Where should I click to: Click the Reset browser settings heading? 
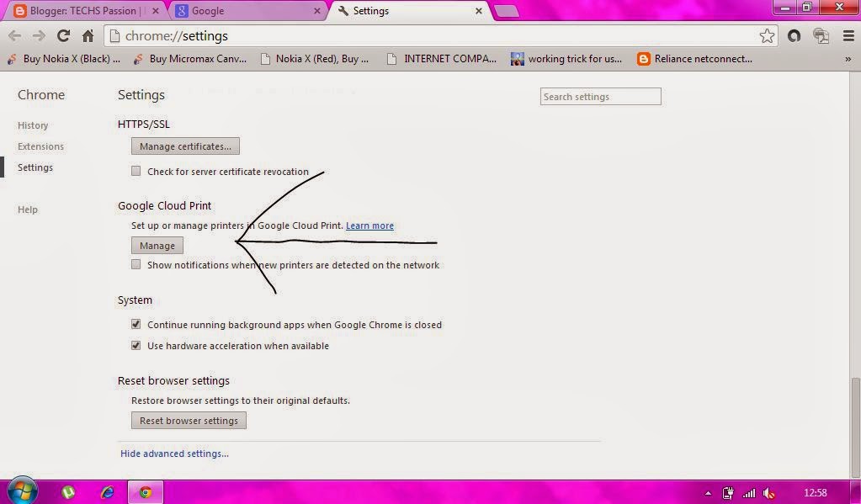coord(173,381)
